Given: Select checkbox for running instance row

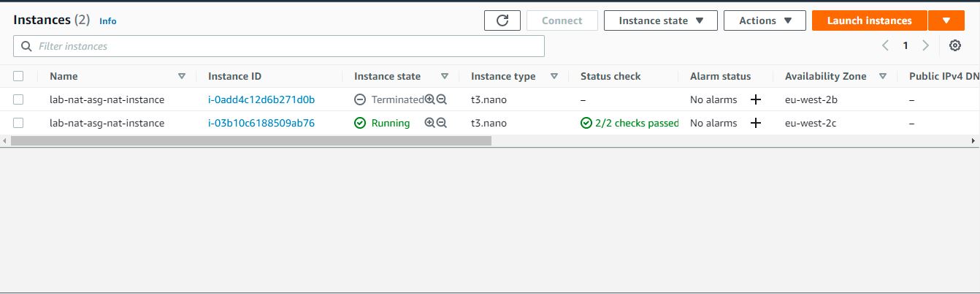Looking at the screenshot, I should [x=18, y=123].
